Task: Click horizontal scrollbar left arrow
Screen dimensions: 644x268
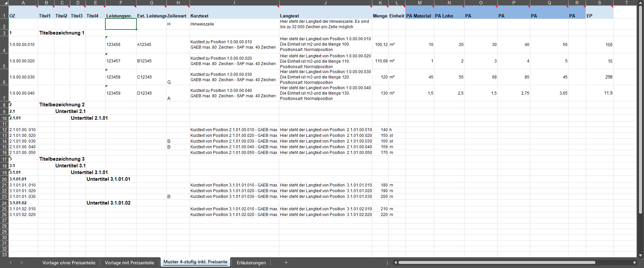Action: click(395, 263)
